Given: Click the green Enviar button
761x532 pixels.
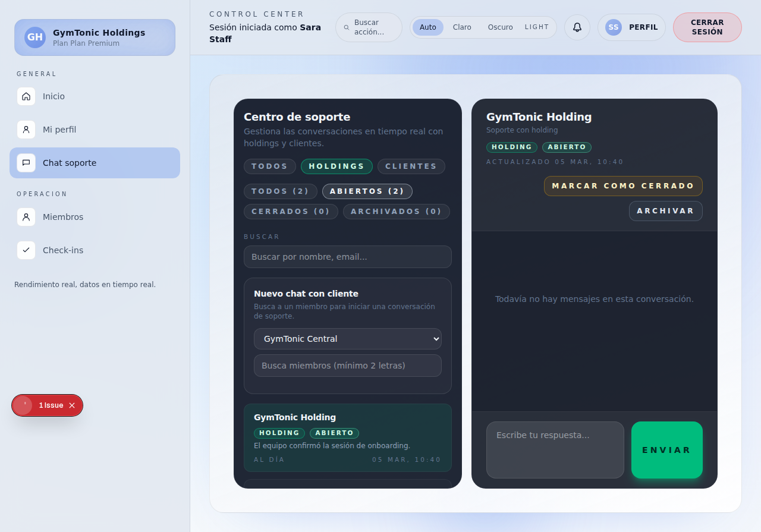Looking at the screenshot, I should click(x=666, y=450).
